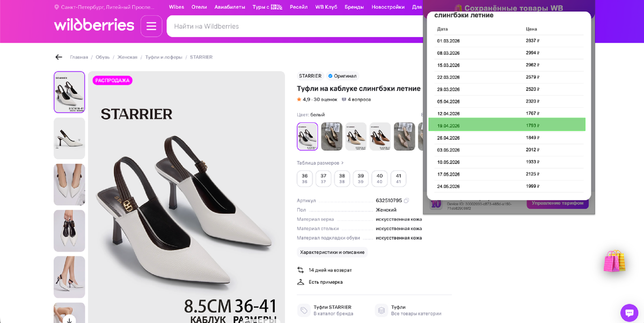Click the star rating icon
The width and height of the screenshot is (644, 323).
click(x=299, y=99)
